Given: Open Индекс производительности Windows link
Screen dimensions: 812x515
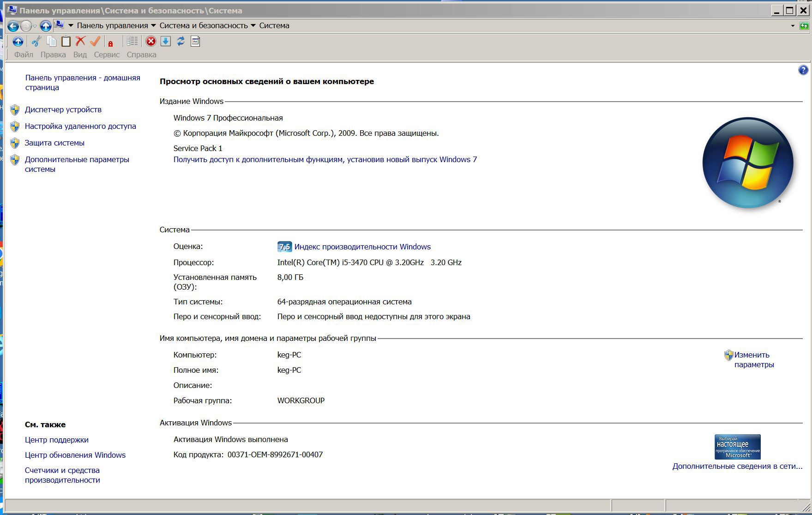Looking at the screenshot, I should coord(362,247).
